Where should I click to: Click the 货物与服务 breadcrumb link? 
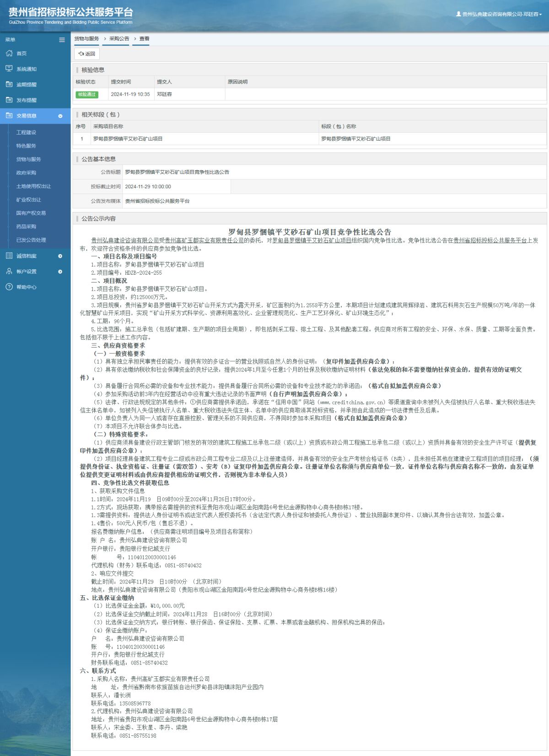coord(86,39)
